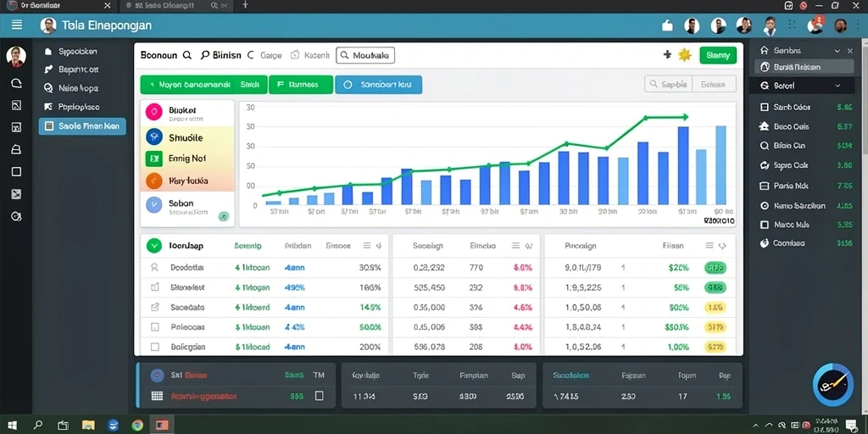Switch to the Bliinisn tab
Image resolution: width=868 pixels, height=434 pixels.
[221, 55]
